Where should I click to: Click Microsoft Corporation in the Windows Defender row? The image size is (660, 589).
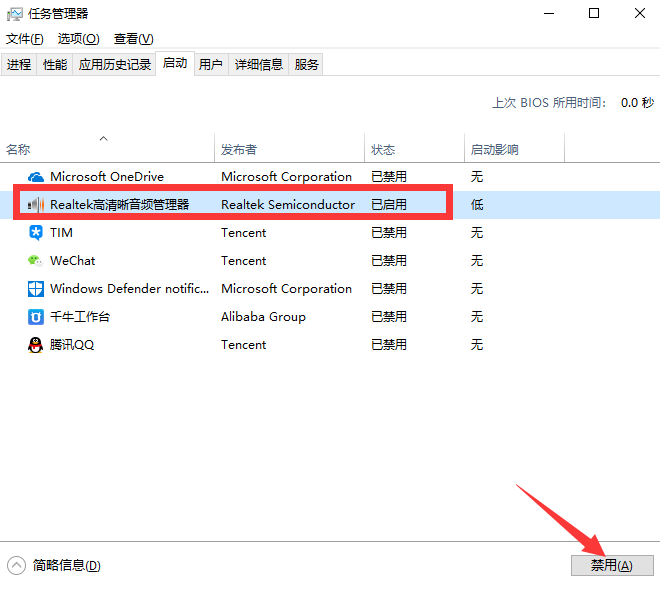click(x=287, y=289)
